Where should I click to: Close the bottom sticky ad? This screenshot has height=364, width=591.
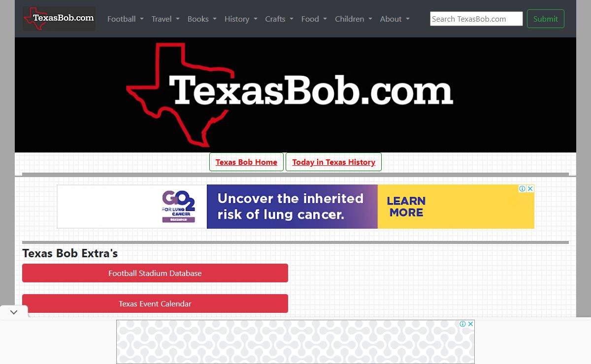(x=471, y=324)
